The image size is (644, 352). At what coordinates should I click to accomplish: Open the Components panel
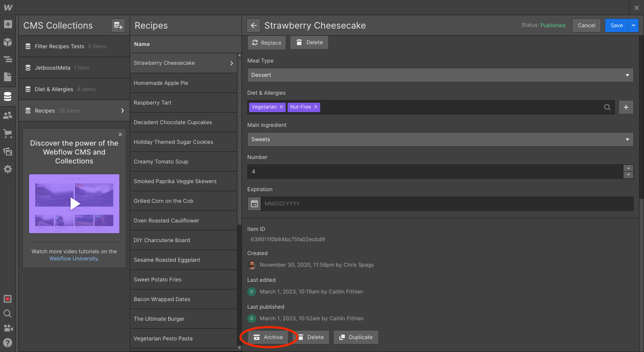point(8,42)
